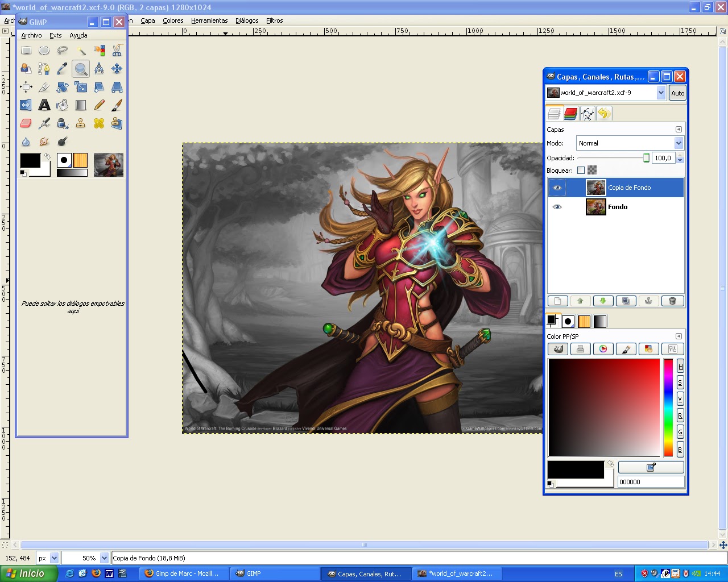Hide the Copia de Fondo layer
This screenshot has height=582, width=728.
tap(557, 188)
